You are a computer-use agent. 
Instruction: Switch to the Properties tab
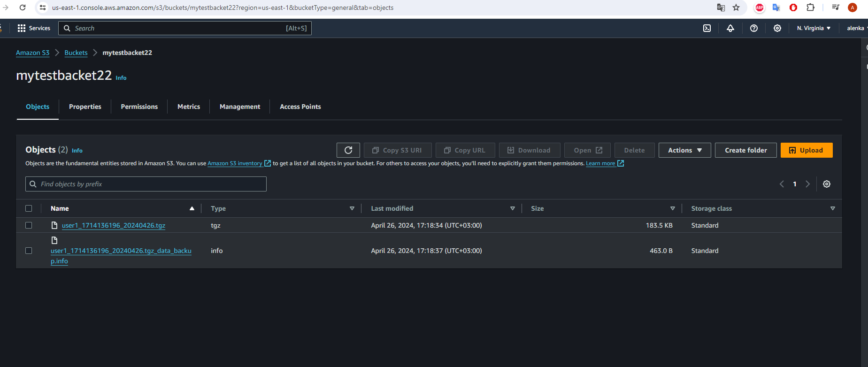[85, 107]
